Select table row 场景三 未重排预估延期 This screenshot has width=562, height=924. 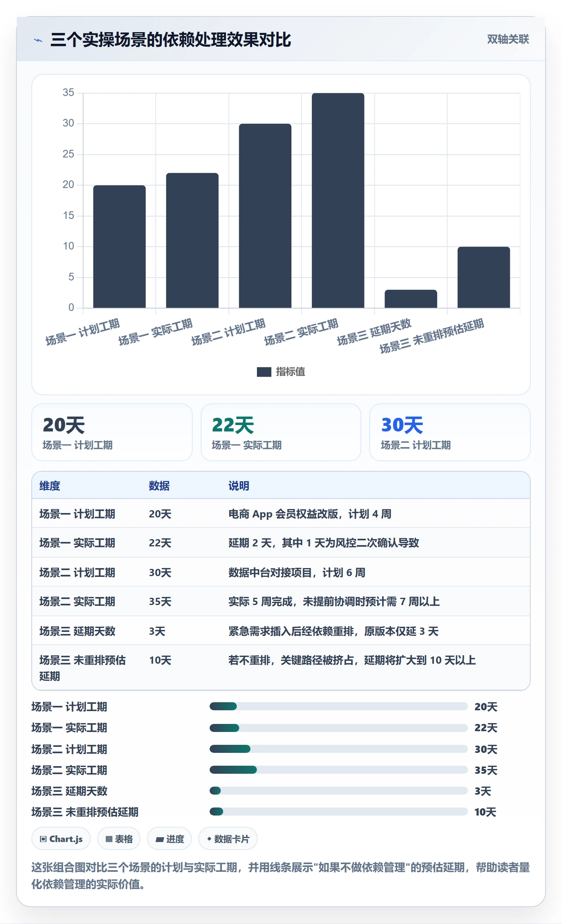pos(281,668)
